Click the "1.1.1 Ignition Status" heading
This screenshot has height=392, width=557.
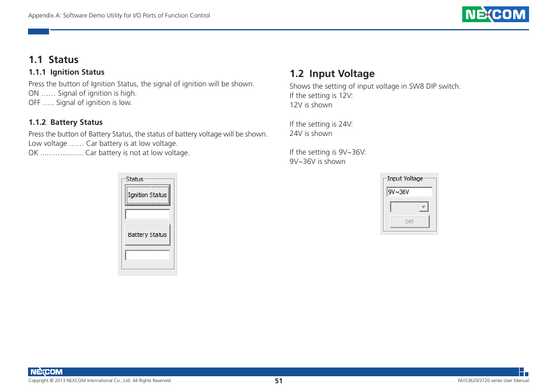(x=67, y=72)
